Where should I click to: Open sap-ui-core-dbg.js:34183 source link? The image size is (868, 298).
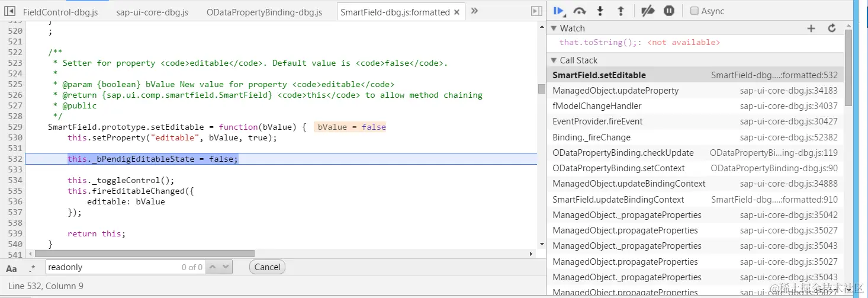click(789, 91)
